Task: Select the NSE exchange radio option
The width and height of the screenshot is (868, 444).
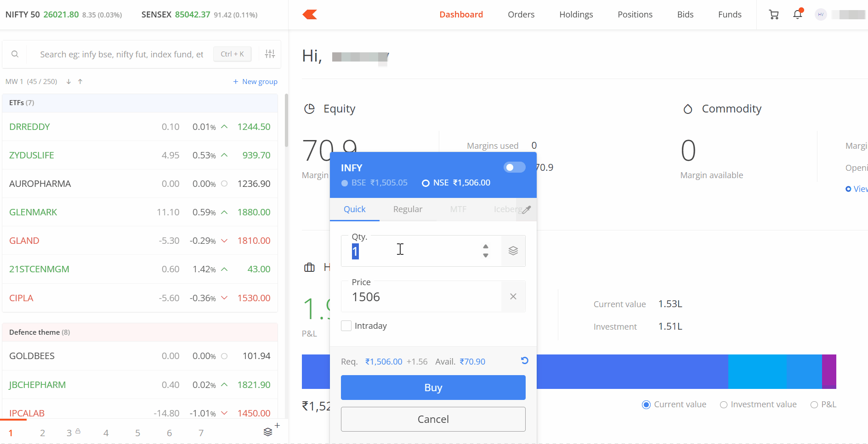Action: point(425,183)
